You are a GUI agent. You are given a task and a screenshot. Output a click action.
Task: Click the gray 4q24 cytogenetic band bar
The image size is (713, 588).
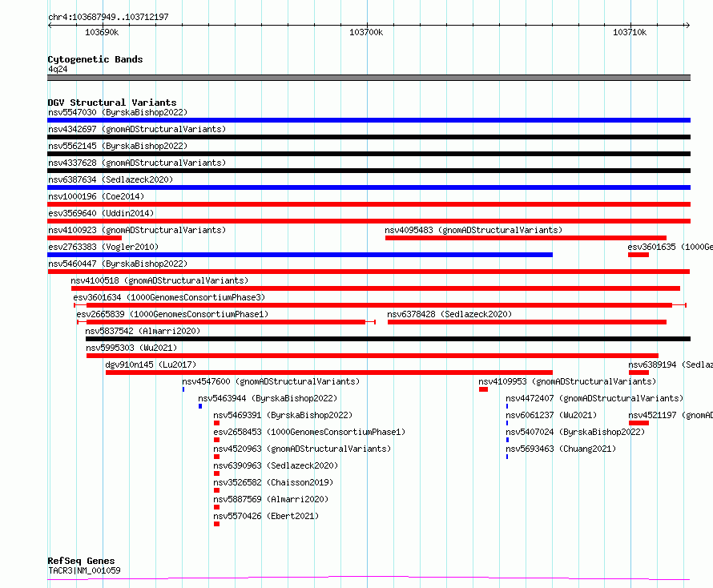[369, 78]
